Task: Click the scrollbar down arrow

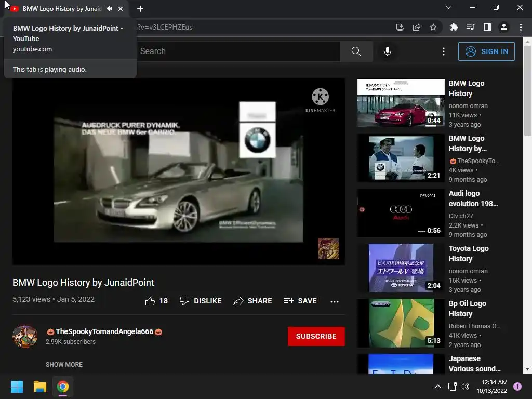Action: [x=528, y=370]
